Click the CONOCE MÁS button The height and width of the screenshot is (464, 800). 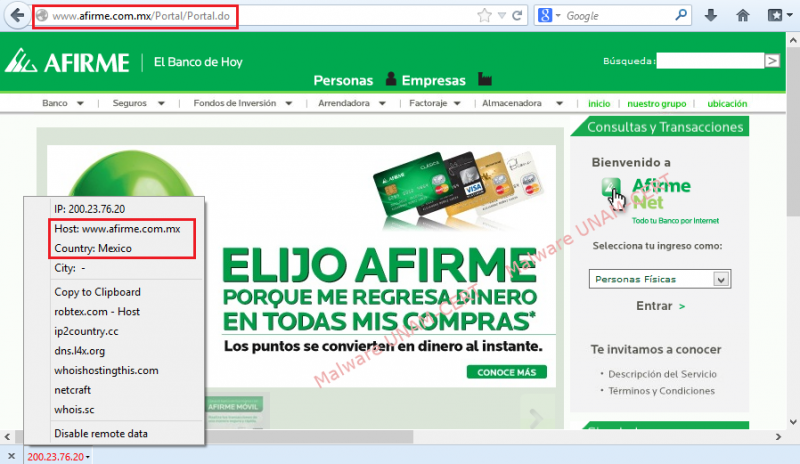(507, 372)
